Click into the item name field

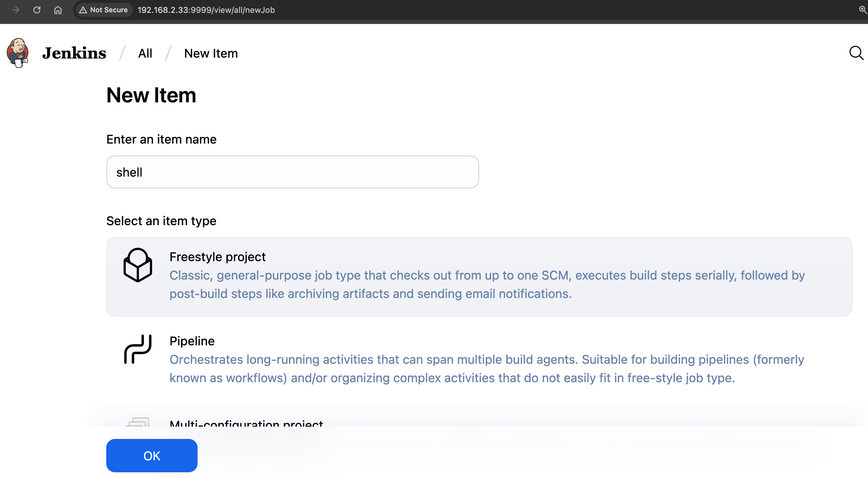tap(292, 172)
